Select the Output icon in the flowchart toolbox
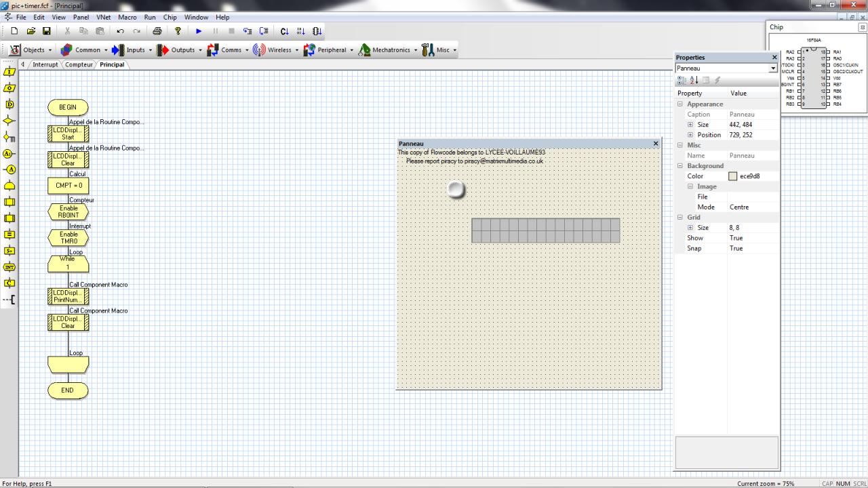 point(9,88)
